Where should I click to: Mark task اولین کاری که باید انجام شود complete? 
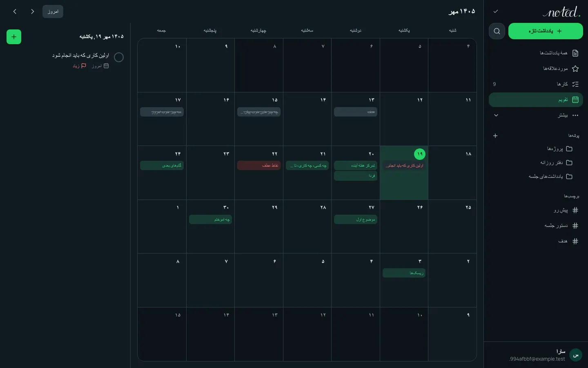(x=119, y=57)
